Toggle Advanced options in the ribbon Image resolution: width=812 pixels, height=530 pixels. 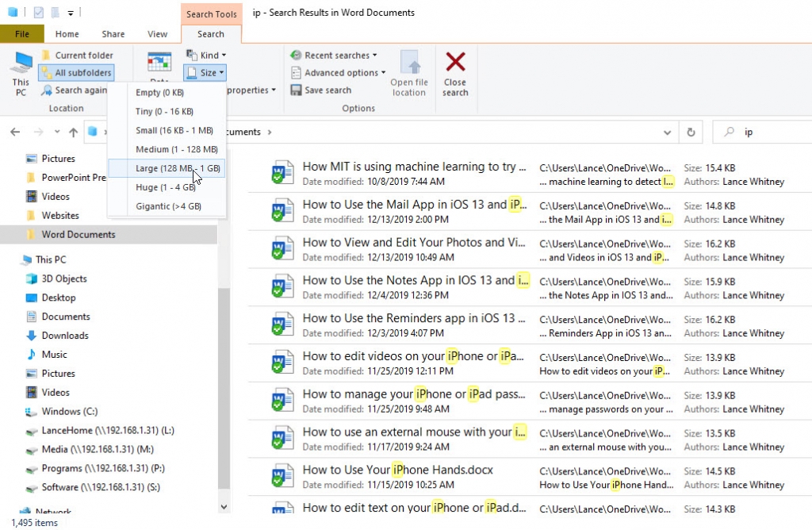337,72
